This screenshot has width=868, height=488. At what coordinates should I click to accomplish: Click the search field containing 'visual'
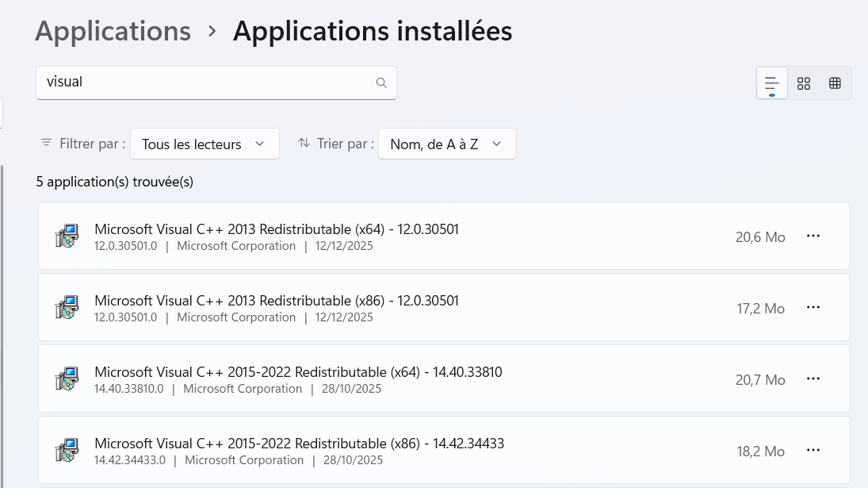pyautogui.click(x=206, y=83)
